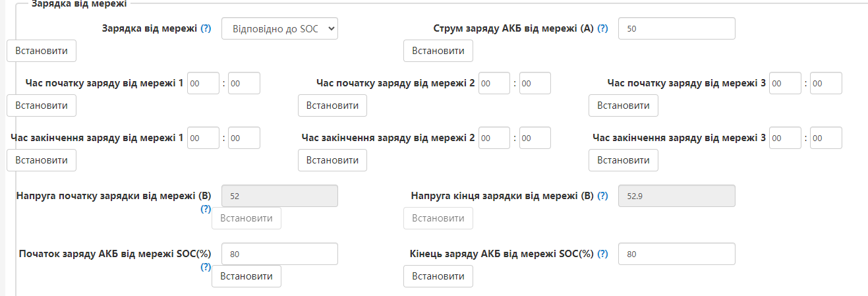Click Напруга кінця зарядки field showing 52.9
The image size is (868, 296).
pyautogui.click(x=676, y=196)
